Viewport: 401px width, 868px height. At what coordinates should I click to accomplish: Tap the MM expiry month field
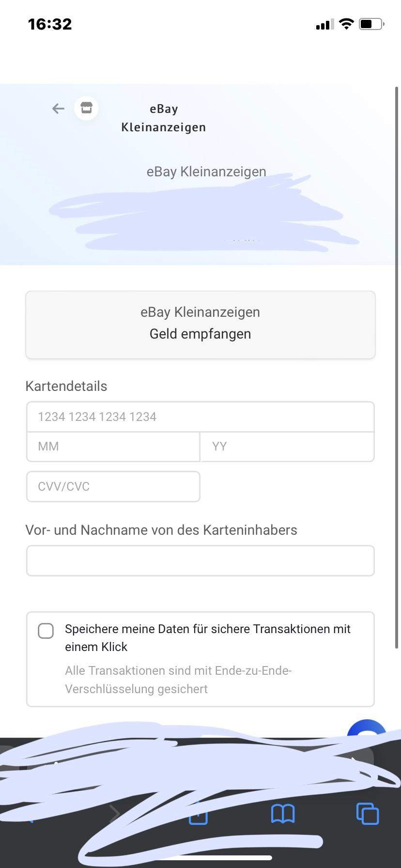(113, 446)
